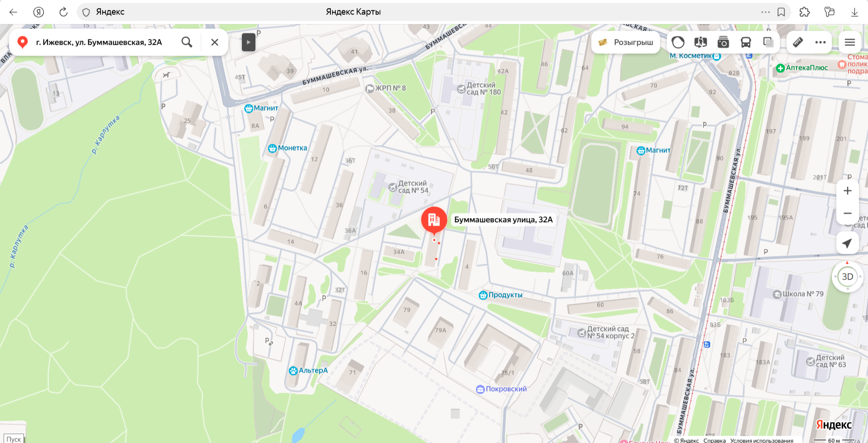868x443 pixels.
Task: Select the ruler distance measurement tool
Action: click(798, 42)
